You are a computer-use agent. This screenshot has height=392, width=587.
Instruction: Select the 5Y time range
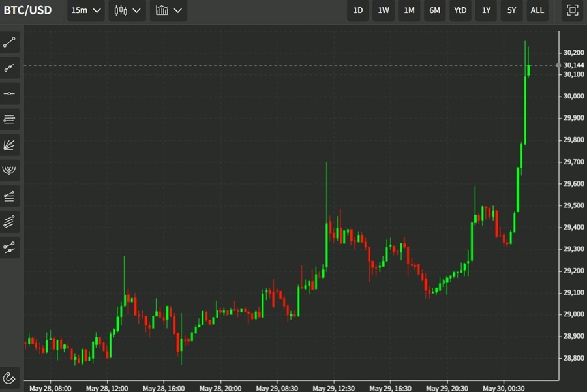(x=511, y=10)
